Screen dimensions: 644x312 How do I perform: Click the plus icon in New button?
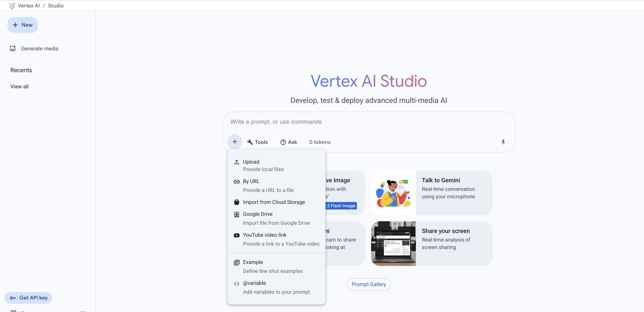tap(15, 25)
